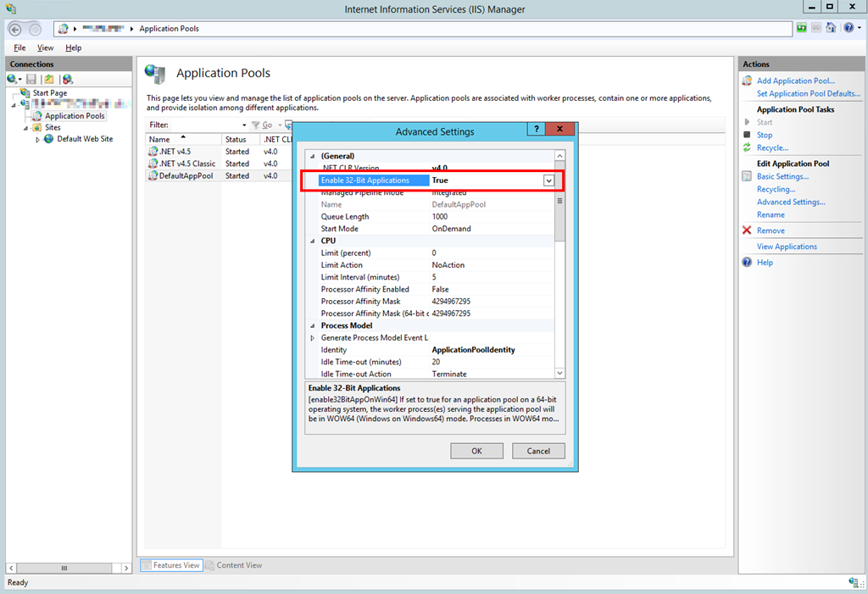Screen dimensions: 868x594
Task: Open the Filter box dropdown arrow
Action: pyautogui.click(x=244, y=125)
